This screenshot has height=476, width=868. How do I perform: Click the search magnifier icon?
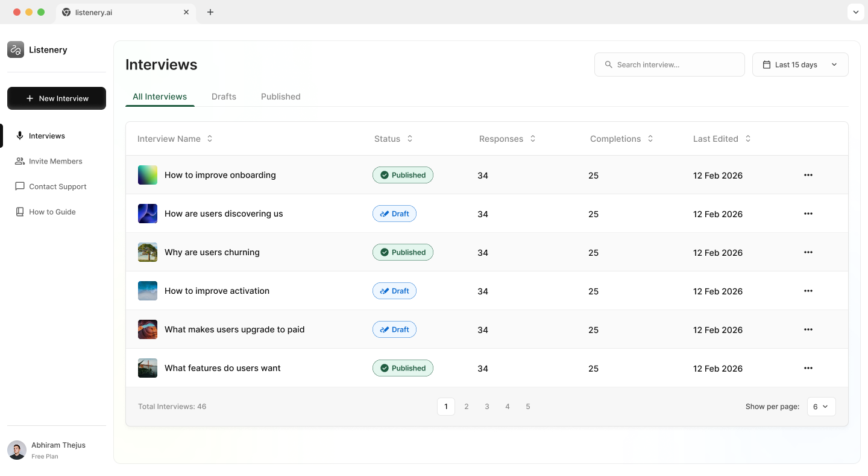[x=608, y=65]
